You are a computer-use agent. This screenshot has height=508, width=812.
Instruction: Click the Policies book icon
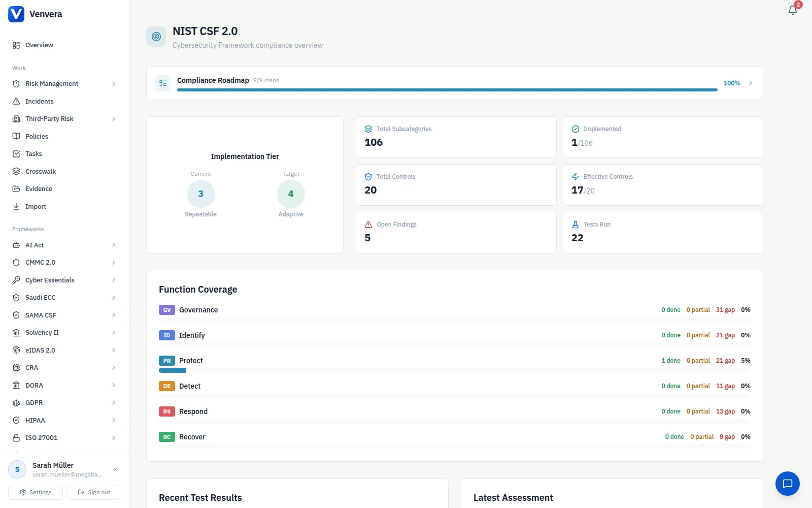(16, 136)
